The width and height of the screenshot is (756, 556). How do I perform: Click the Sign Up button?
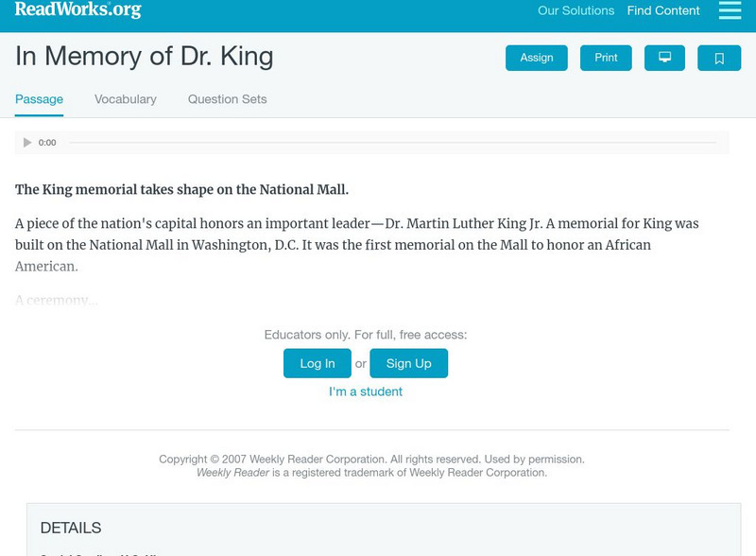click(x=408, y=363)
